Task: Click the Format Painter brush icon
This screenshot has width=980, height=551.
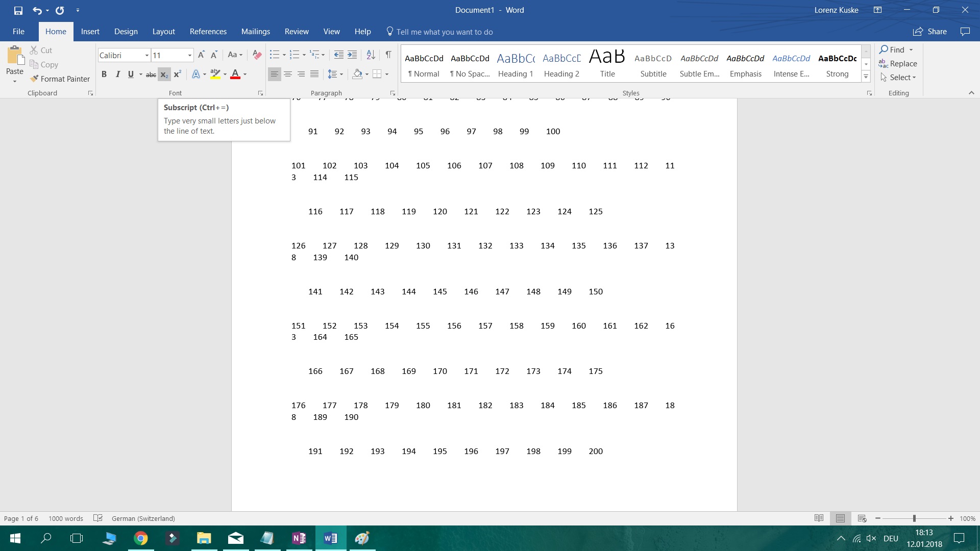Action: [34, 79]
